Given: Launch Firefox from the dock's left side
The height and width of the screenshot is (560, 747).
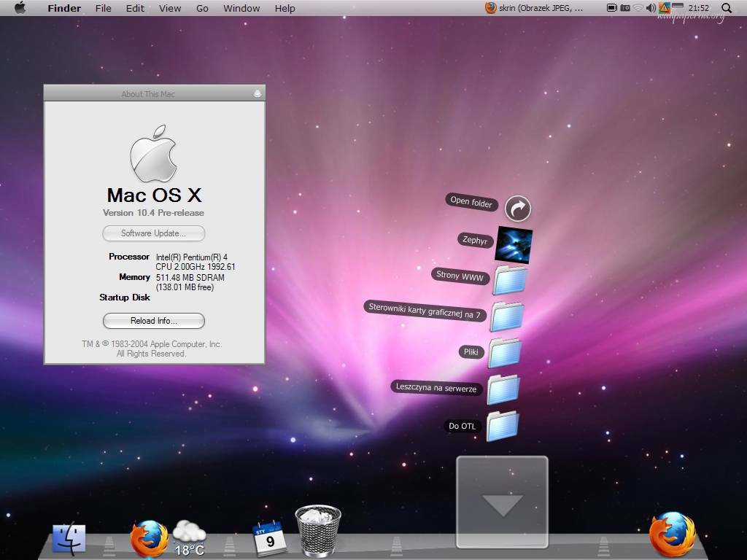Looking at the screenshot, I should pos(149,539).
